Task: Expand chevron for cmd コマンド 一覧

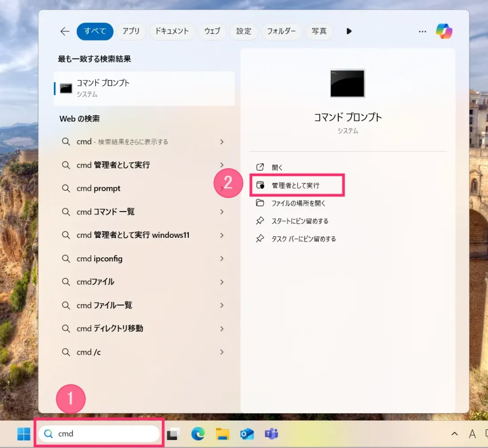Action: pyautogui.click(x=222, y=212)
